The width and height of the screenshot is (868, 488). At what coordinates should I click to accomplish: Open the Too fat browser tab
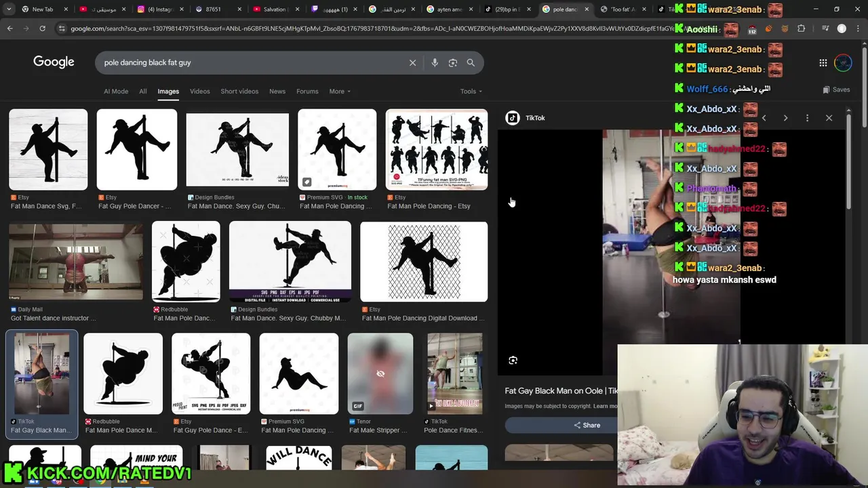click(623, 9)
